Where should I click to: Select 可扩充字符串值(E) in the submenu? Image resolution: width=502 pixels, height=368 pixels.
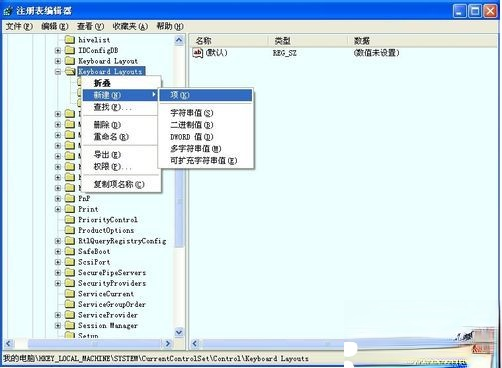[206, 161]
